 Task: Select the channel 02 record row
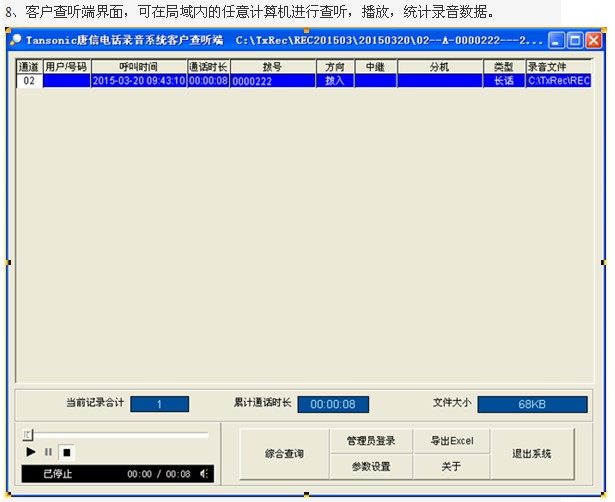click(304, 81)
